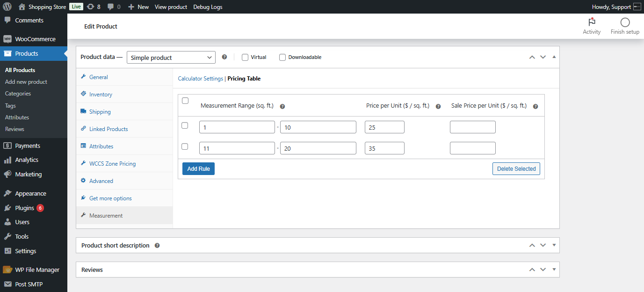This screenshot has width=644, height=292.
Task: Click the Finish setup circle icon
Action: pos(625,22)
